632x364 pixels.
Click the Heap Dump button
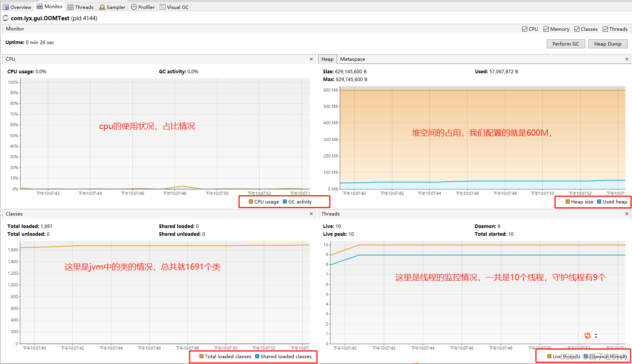(608, 44)
